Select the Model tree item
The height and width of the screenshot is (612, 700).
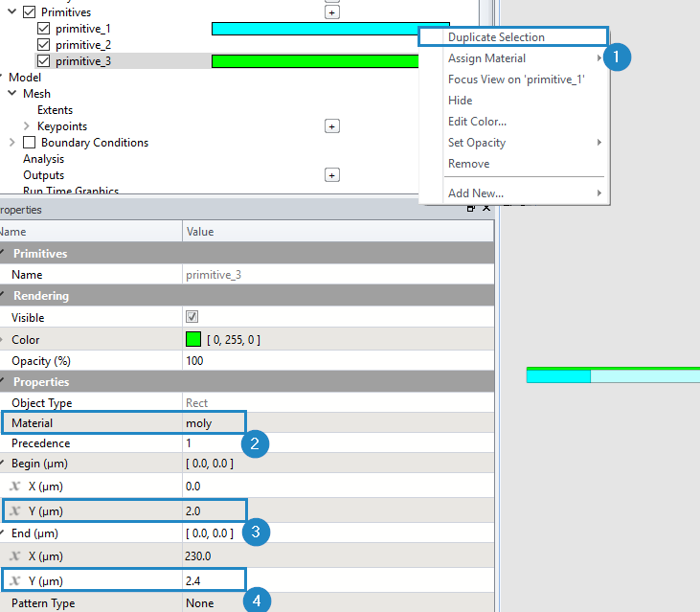pos(25,78)
